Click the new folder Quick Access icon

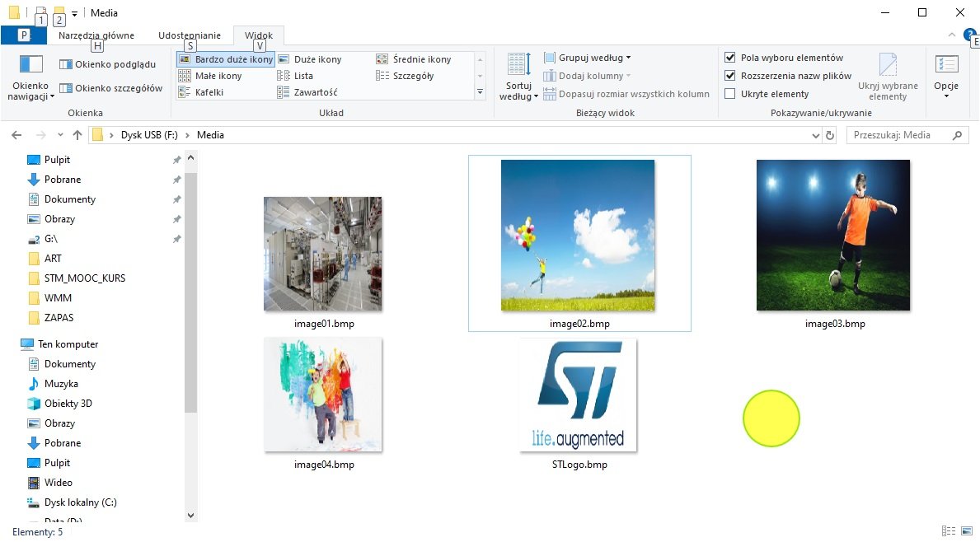(x=59, y=12)
